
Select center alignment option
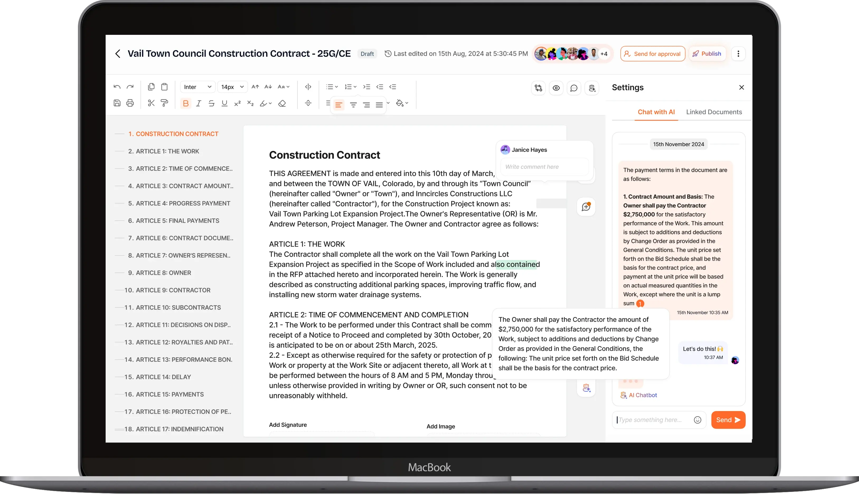(x=353, y=105)
